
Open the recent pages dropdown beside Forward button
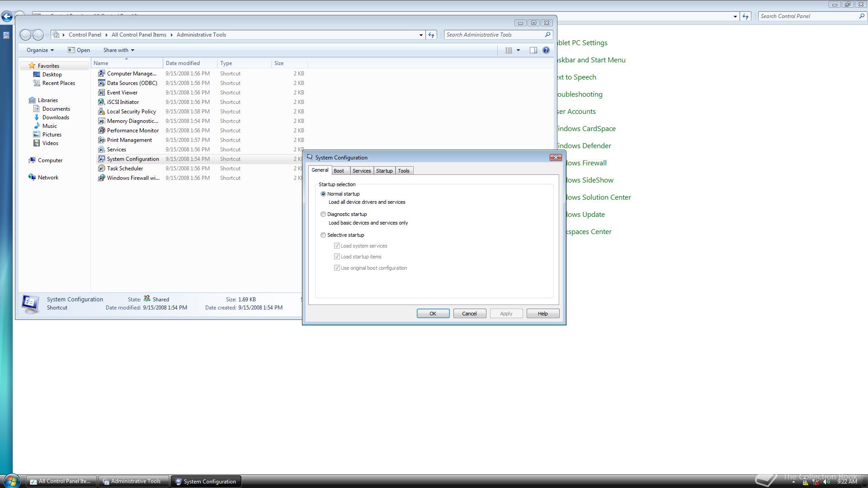(x=47, y=35)
